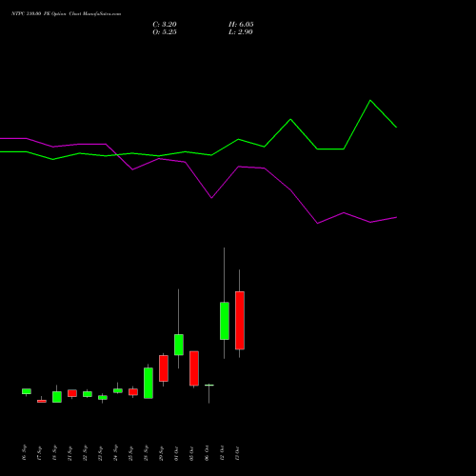476x476 pixels.
Task: Click the 21 Sep date label
Action: click(69, 452)
